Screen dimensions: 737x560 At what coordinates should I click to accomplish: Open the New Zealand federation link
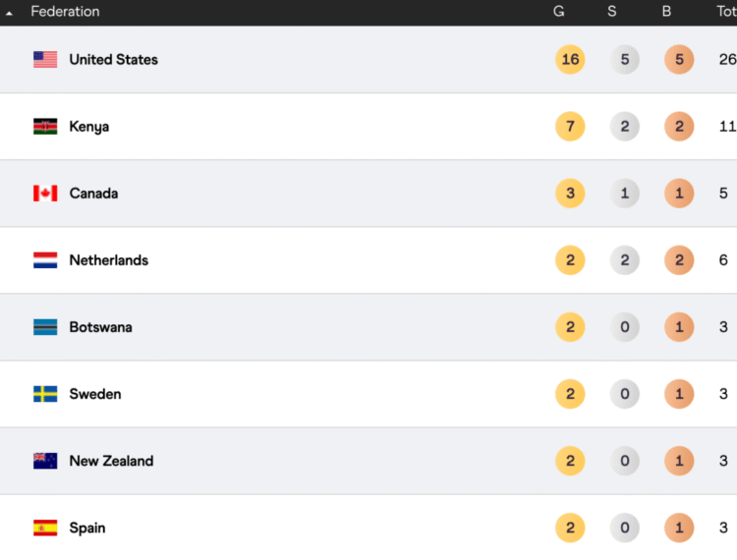coord(111,461)
